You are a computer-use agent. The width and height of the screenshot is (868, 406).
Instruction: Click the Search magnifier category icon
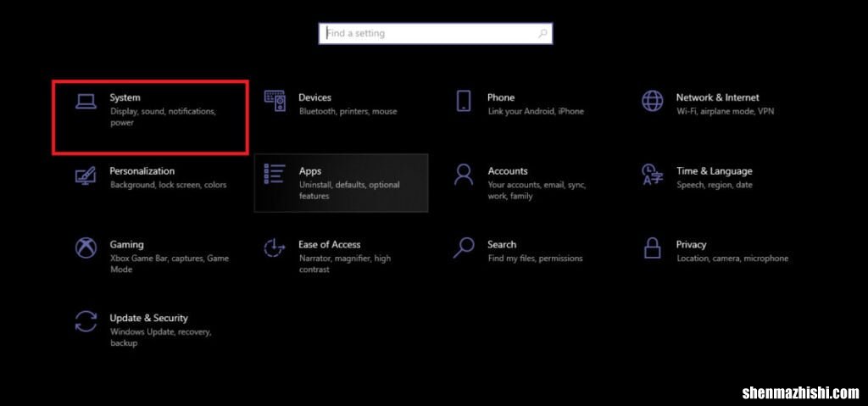464,247
